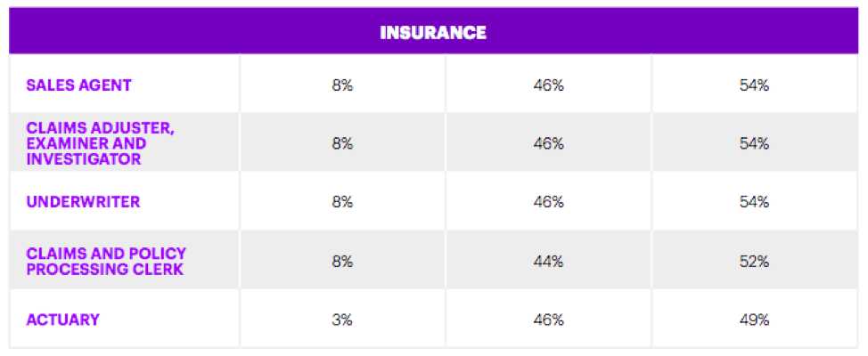Select the 44% cell in Processing Clerk row
The width and height of the screenshot is (868, 356).
pyautogui.click(x=548, y=260)
